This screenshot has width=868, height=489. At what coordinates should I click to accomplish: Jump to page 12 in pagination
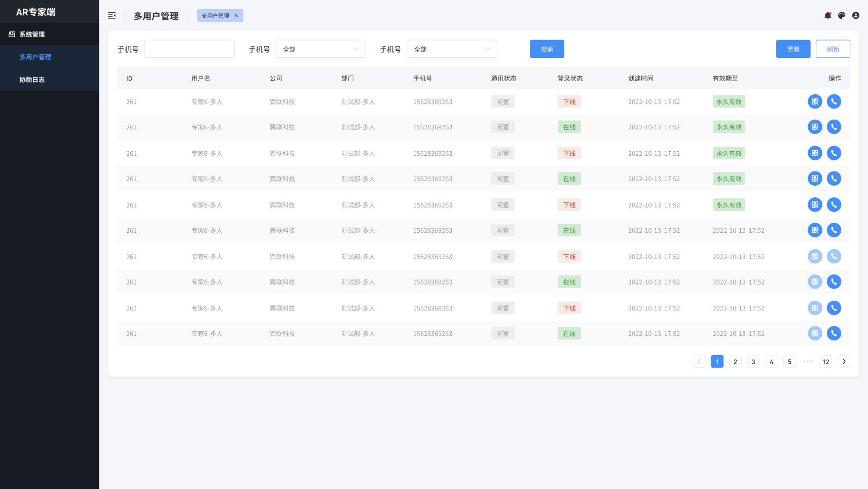coord(826,362)
